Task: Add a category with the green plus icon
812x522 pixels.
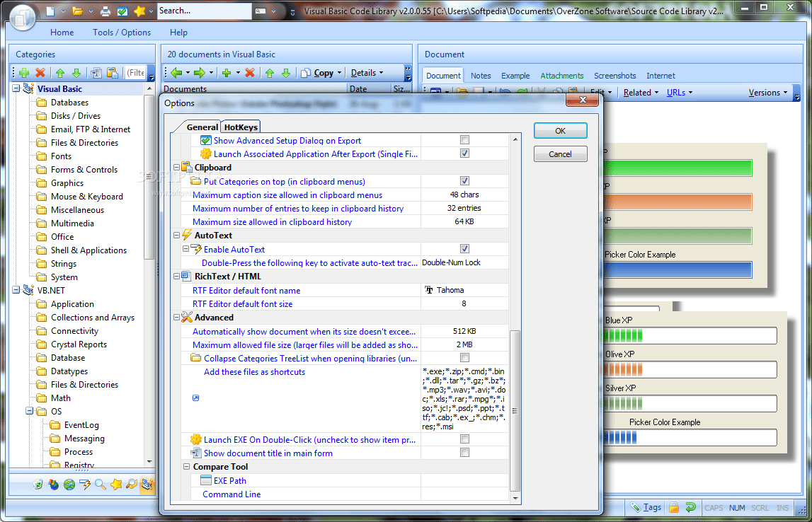Action: pos(24,73)
